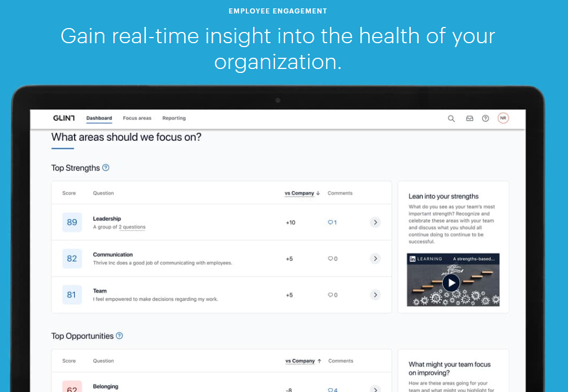Click the '2 questions' link under Leadership
The image size is (568, 392).
coord(132,227)
